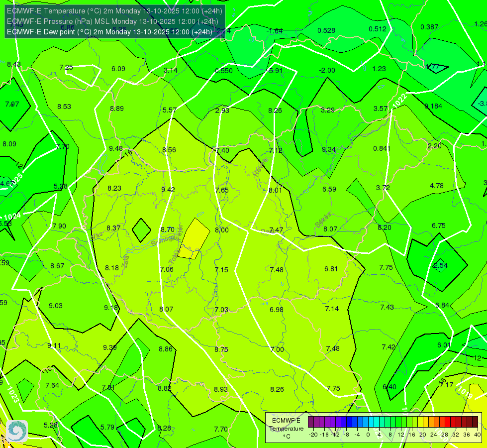The width and height of the screenshot is (487, 448).
Task: Click the dew point value 7.64
Action: 52,385
